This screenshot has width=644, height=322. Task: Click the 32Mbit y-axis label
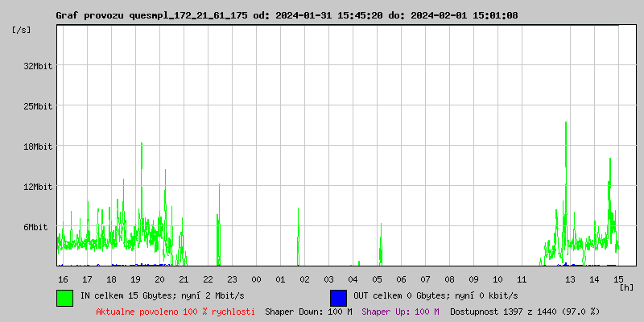pos(38,66)
